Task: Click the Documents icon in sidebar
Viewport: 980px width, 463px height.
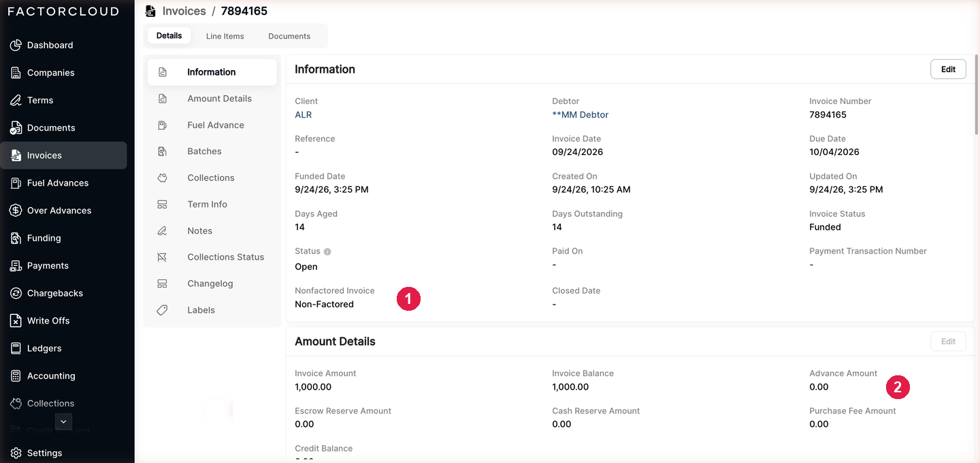Action: (x=16, y=128)
